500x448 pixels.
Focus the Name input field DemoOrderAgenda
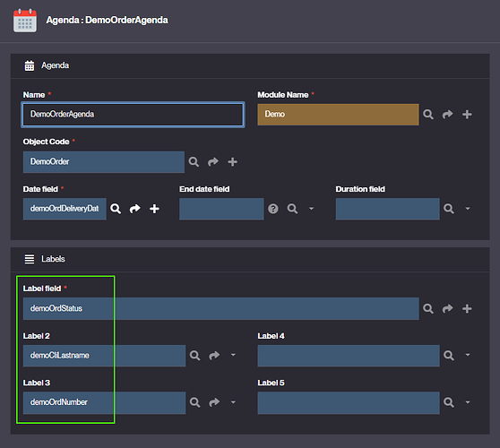[133, 115]
